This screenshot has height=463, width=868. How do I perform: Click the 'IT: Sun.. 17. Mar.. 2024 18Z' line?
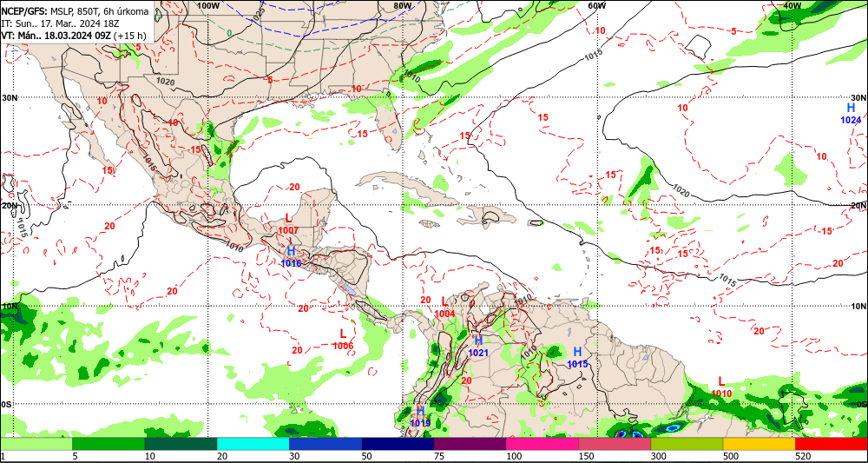coord(60,23)
